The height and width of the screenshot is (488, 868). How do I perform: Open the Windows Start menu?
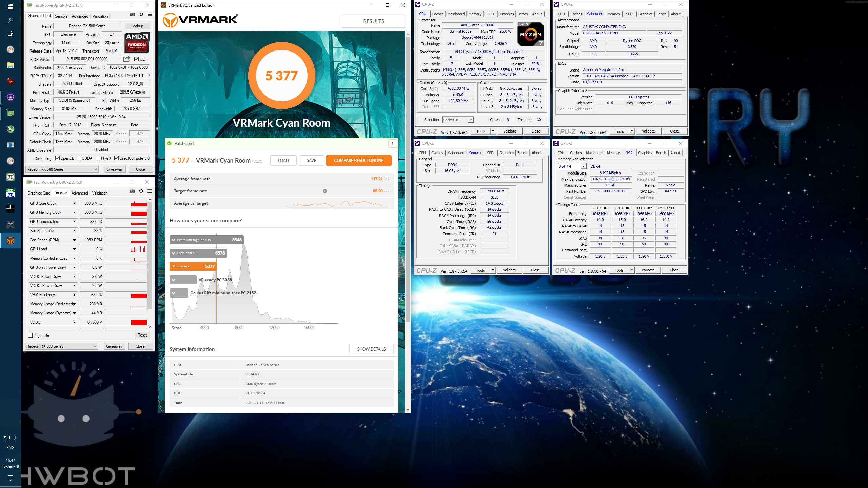(x=10, y=7)
